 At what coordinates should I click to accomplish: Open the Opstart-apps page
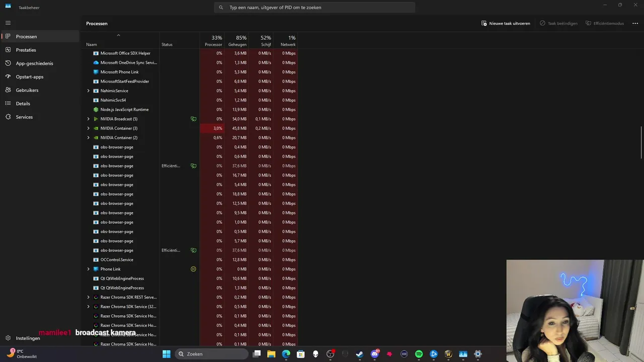(40, 77)
